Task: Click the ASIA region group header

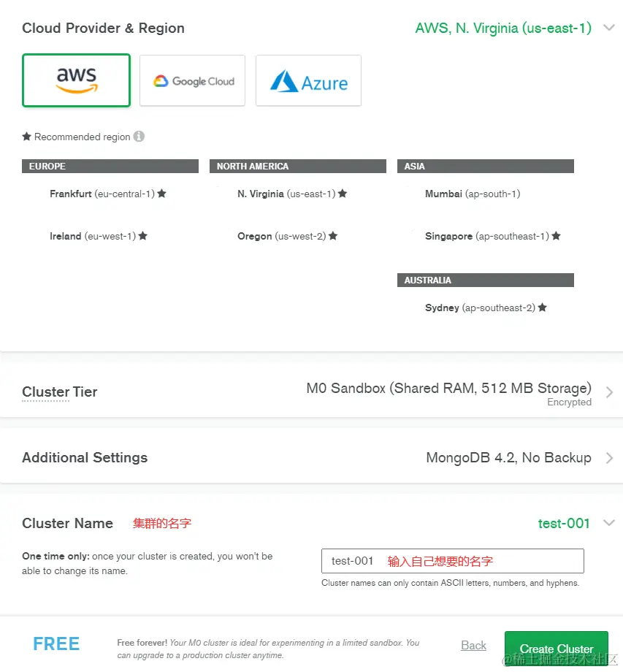Action: pos(486,167)
